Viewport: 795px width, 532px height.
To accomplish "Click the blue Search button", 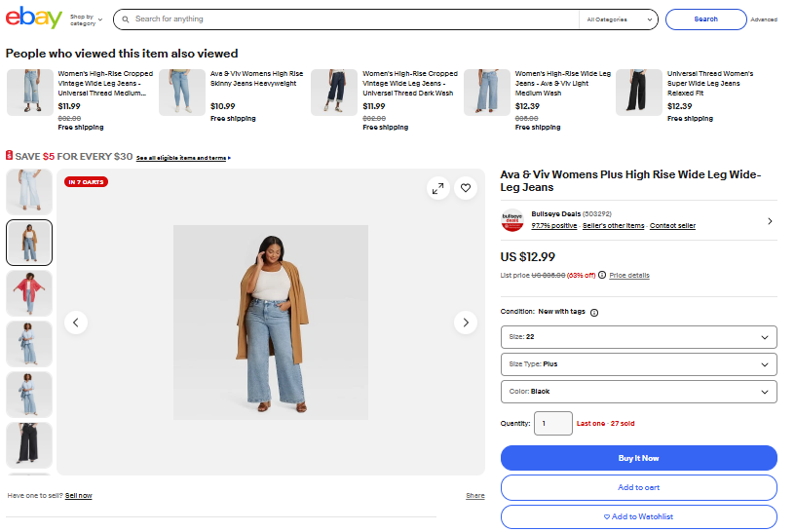I will pos(705,19).
